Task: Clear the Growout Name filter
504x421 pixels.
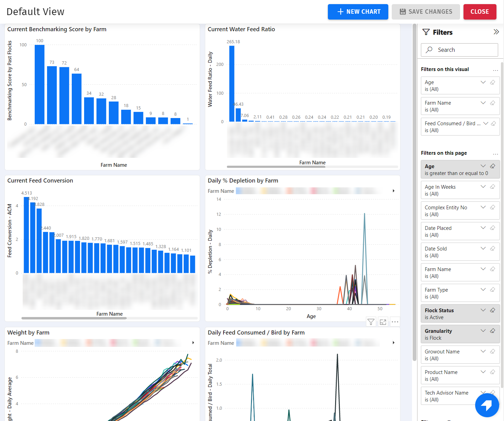Action: coord(493,351)
